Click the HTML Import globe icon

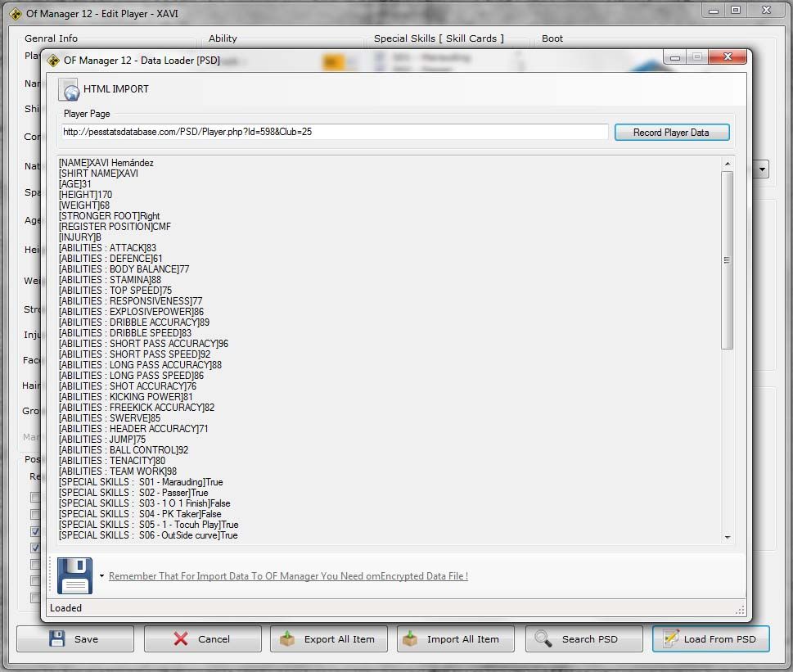click(69, 89)
